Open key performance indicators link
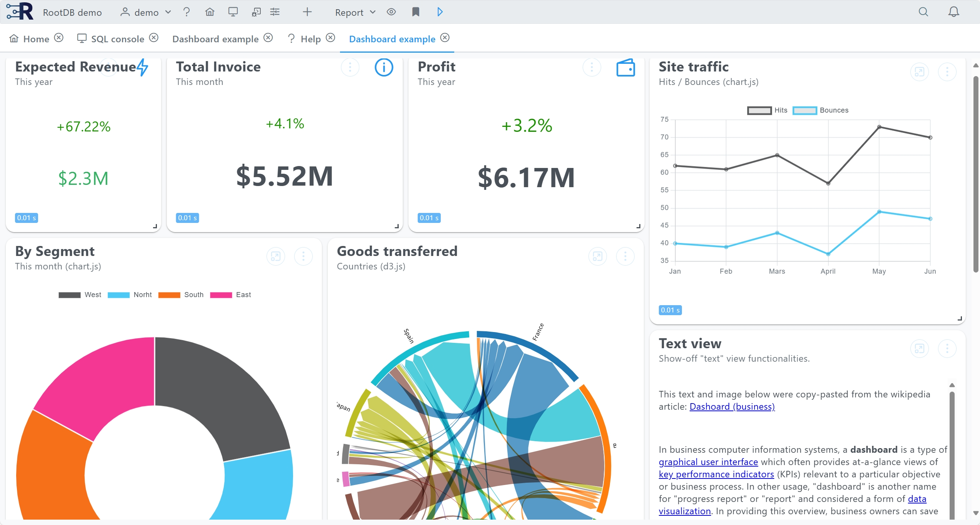Screen dimensions: 980x525 (716, 474)
